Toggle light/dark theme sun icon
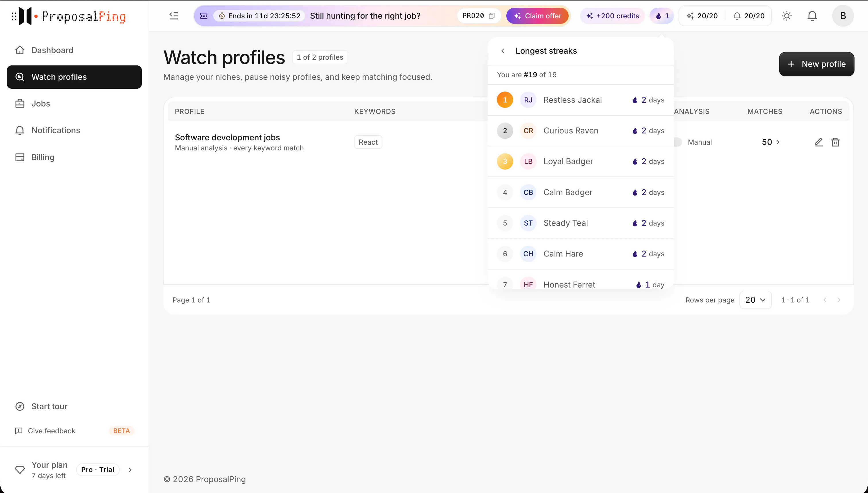This screenshot has width=868, height=493. [x=786, y=16]
